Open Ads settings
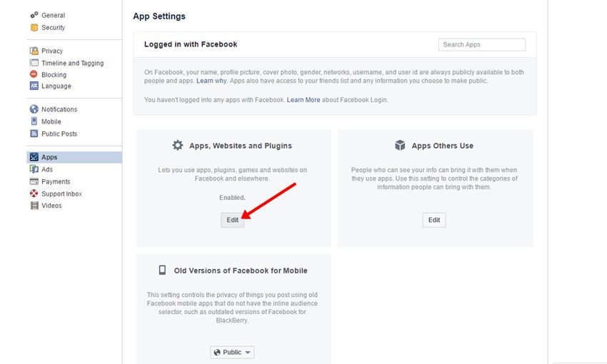This screenshot has width=607, height=364. pyautogui.click(x=47, y=169)
